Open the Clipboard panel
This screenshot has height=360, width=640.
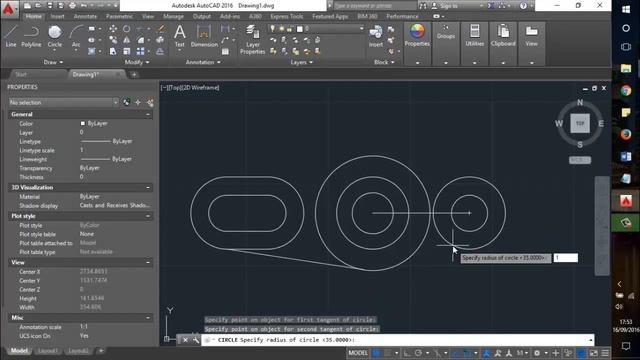503,35
